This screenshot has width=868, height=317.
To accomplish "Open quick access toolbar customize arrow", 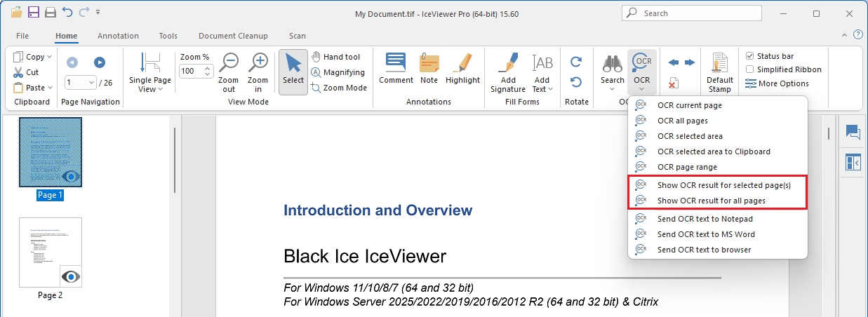I will (x=98, y=13).
